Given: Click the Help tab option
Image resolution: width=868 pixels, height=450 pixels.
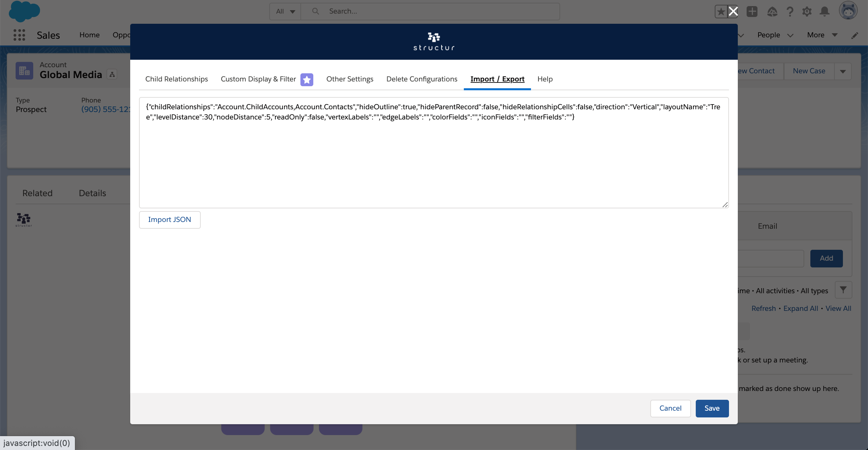Looking at the screenshot, I should click(545, 79).
